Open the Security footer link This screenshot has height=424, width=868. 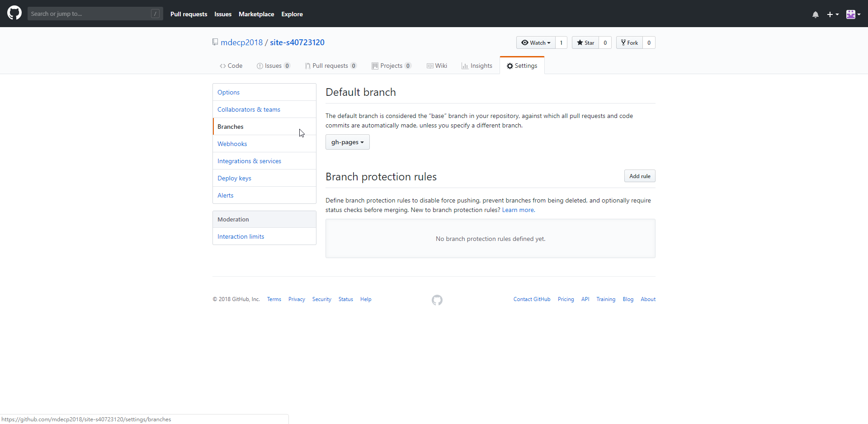coord(322,299)
